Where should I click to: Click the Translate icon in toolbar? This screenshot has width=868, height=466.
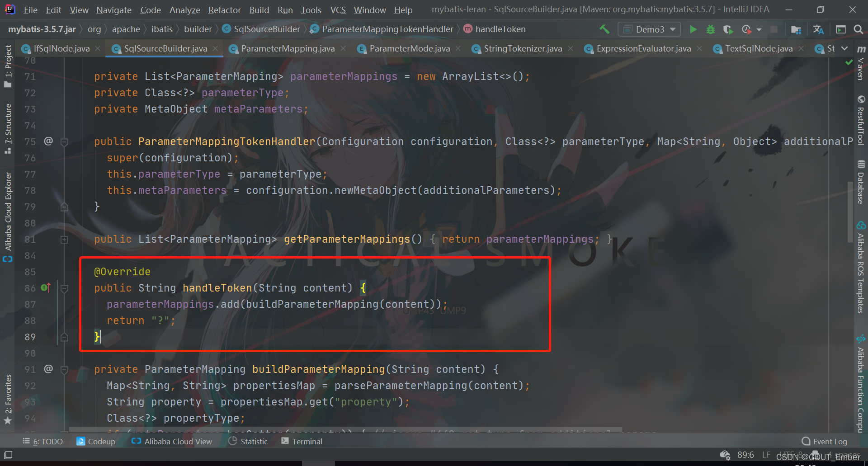(x=818, y=29)
